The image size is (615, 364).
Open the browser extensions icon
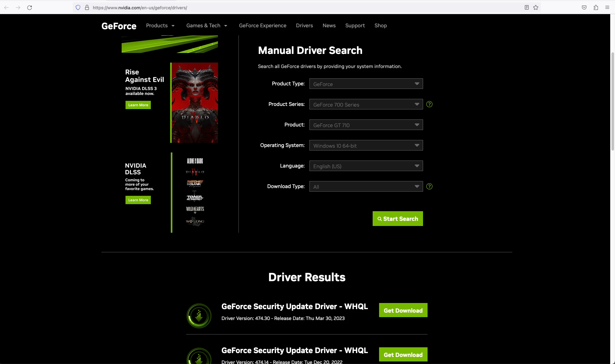tap(596, 7)
